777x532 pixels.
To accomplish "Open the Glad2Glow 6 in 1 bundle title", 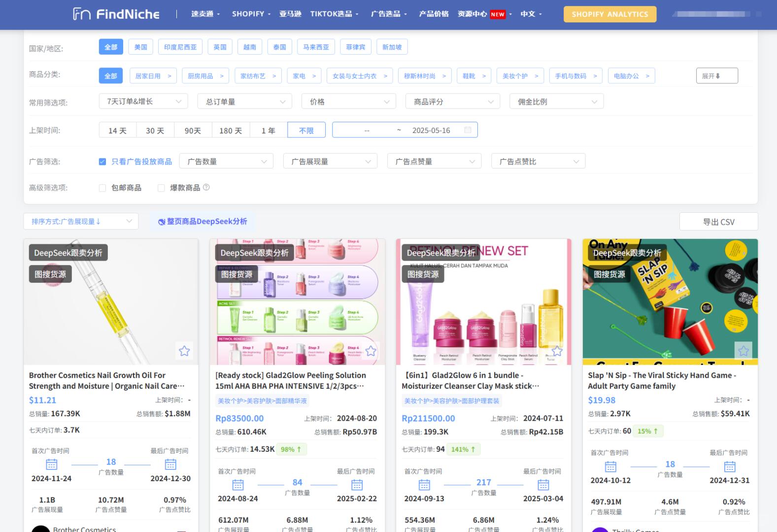I will tap(470, 380).
